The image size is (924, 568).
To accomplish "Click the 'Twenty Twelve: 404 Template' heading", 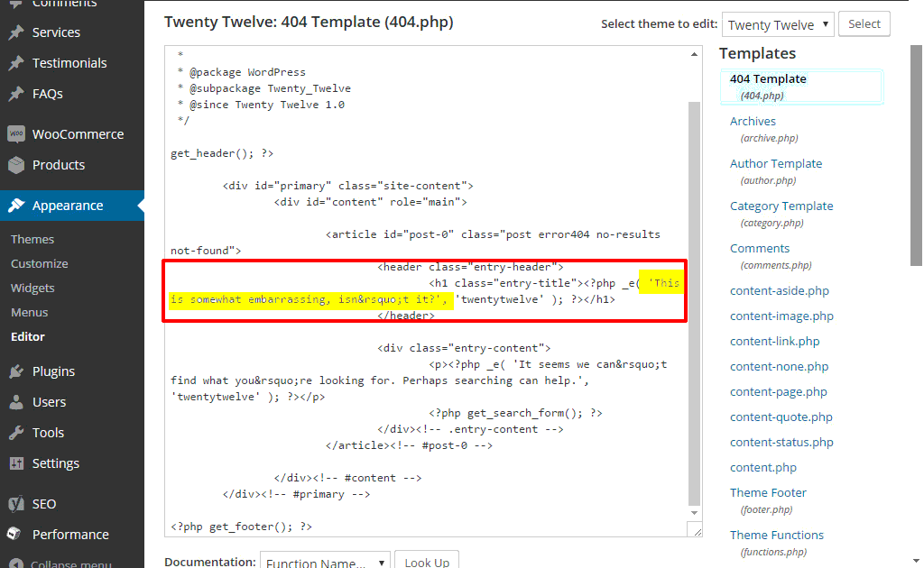I will (x=309, y=23).
